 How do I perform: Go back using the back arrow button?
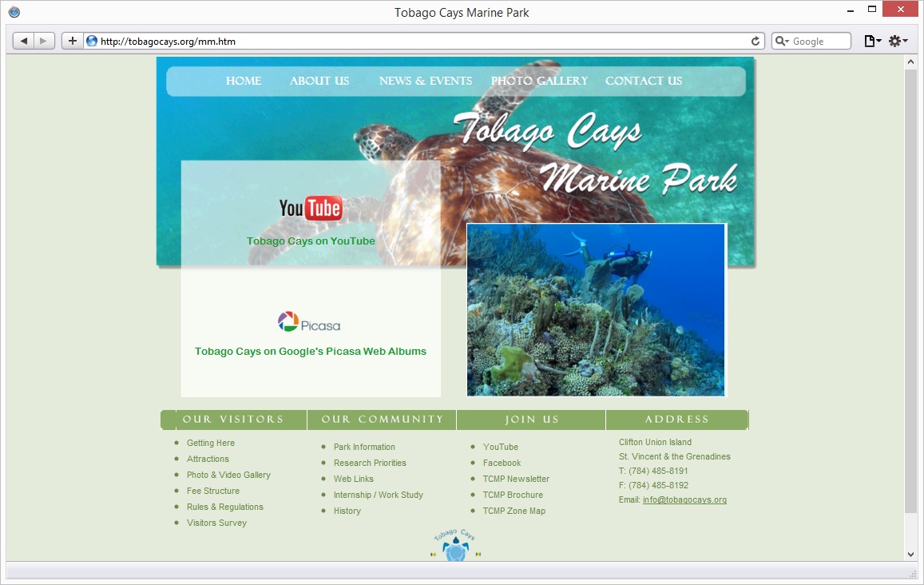24,41
